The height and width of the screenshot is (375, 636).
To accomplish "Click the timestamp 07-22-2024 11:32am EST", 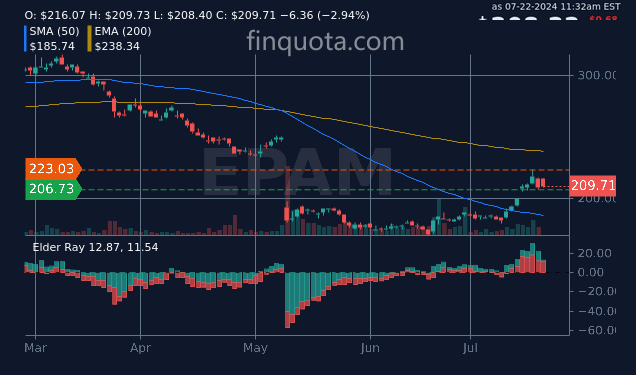I will click(563, 7).
